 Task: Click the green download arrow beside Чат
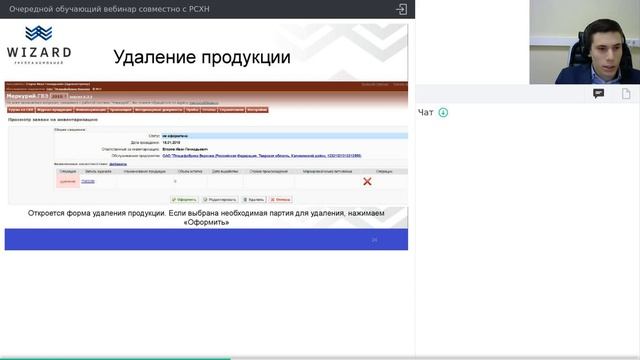coord(443,112)
